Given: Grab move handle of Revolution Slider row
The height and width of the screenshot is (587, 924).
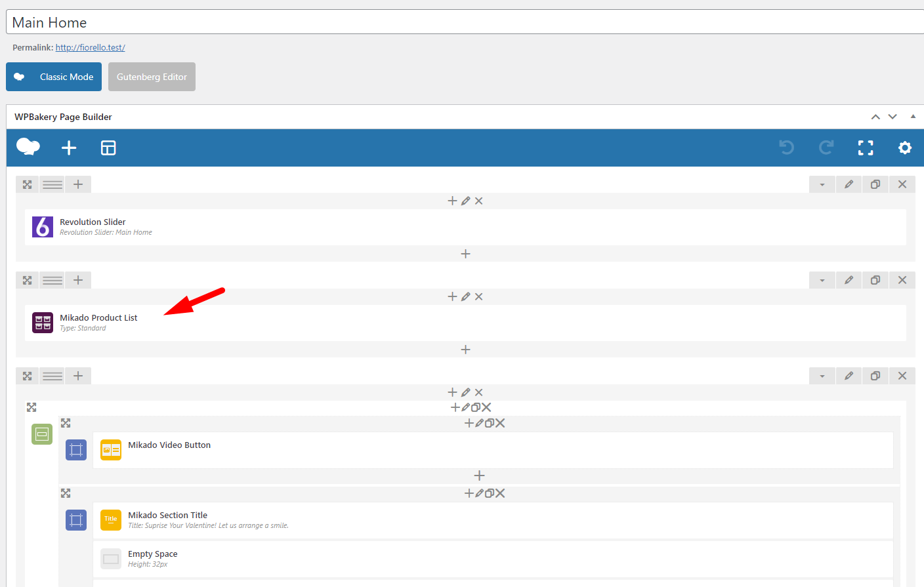Looking at the screenshot, I should click(x=28, y=184).
